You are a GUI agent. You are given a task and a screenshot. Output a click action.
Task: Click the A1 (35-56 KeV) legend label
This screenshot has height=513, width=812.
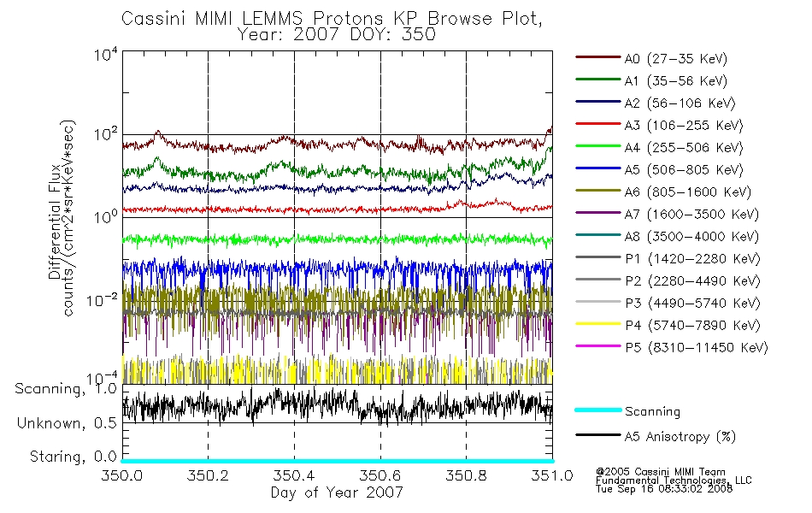pos(676,81)
